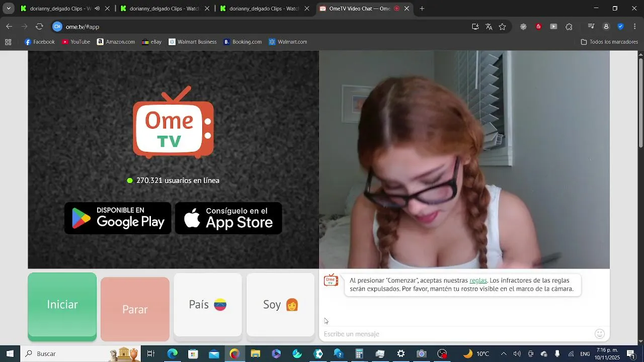Open the Chrome three-dot menu
Viewport: 644px width, 362px height.
click(x=634, y=27)
